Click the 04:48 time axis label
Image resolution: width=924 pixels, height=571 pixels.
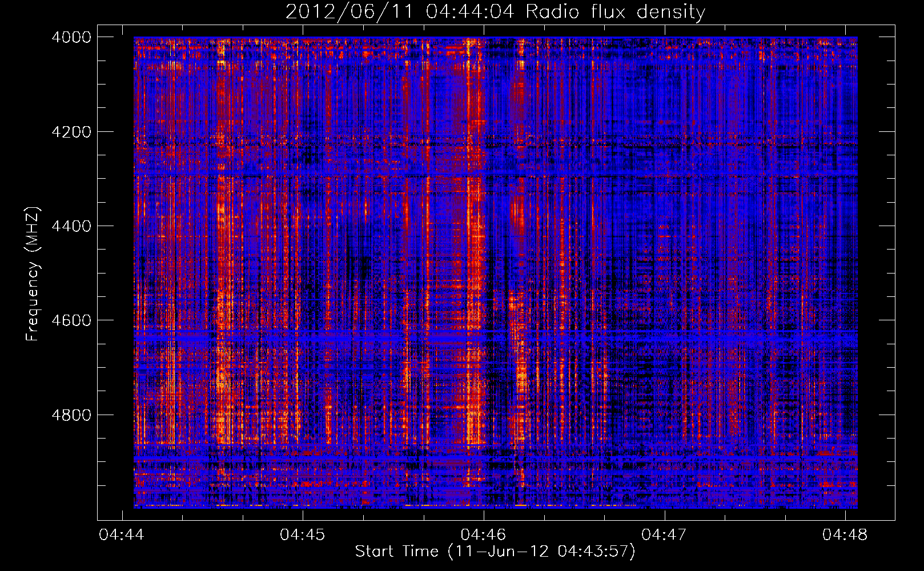point(845,534)
